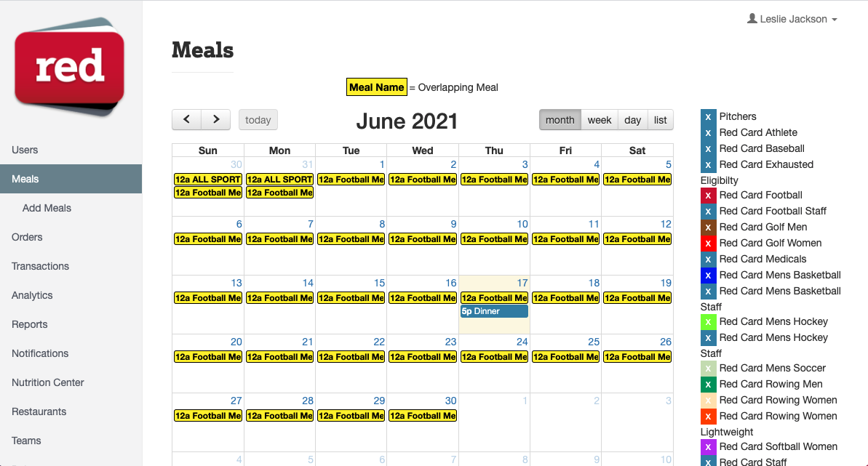Open Add Meals in sidebar

click(47, 208)
